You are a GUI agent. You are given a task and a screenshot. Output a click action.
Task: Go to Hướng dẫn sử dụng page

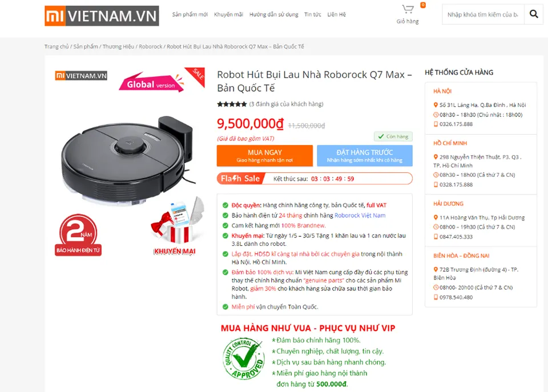coord(273,14)
